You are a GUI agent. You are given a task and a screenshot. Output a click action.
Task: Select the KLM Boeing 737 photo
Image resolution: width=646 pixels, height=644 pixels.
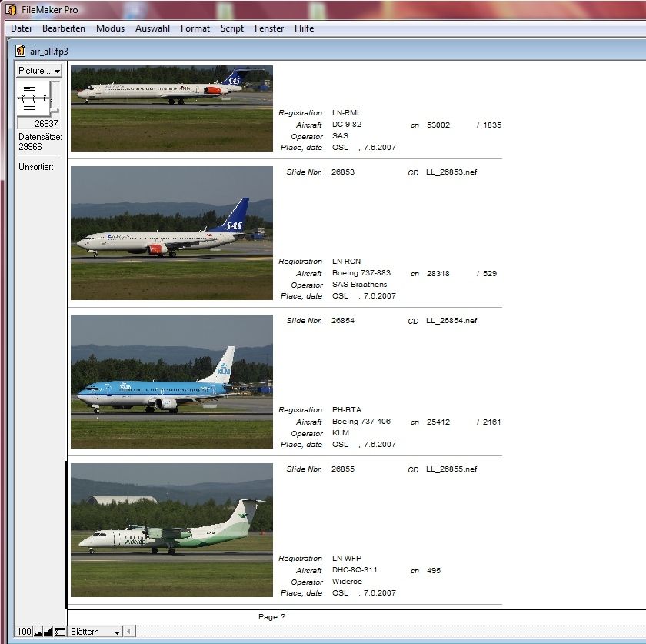pyautogui.click(x=171, y=381)
